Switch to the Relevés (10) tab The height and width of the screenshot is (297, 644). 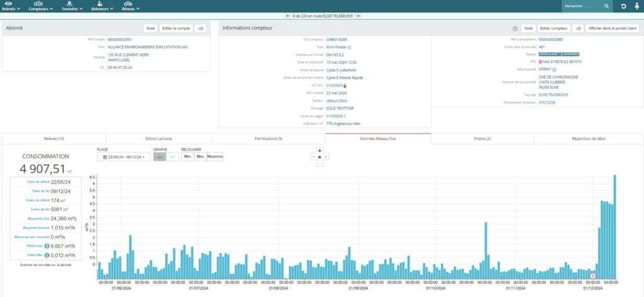pyautogui.click(x=54, y=139)
